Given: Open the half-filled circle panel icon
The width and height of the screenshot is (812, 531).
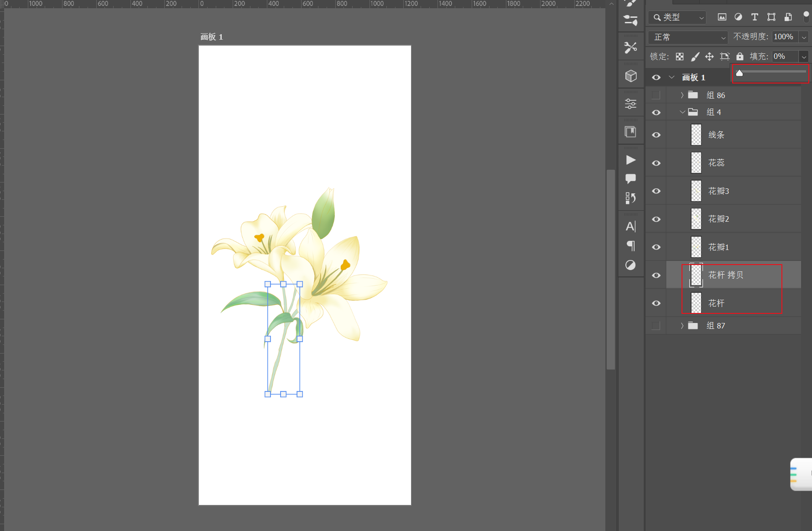Looking at the screenshot, I should point(630,265).
